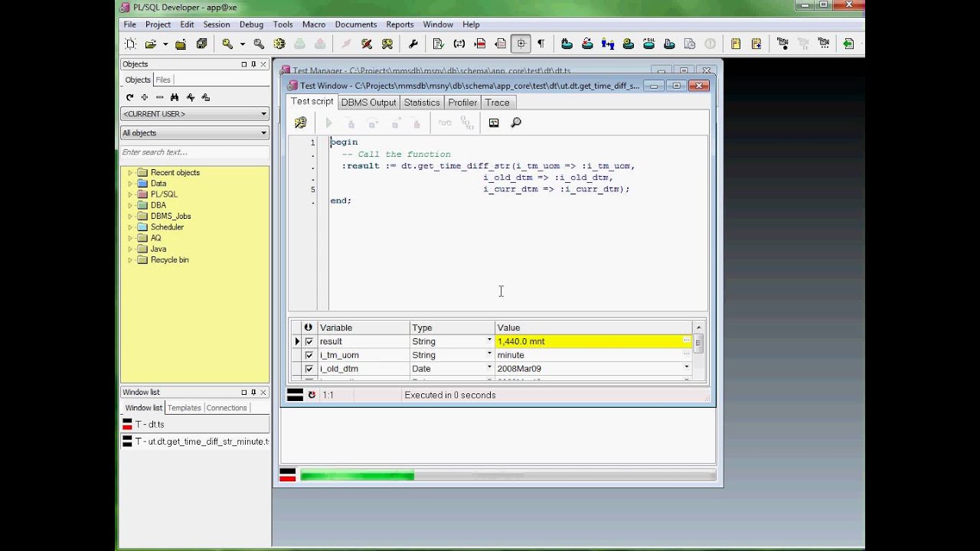
Task: Click the Log on key icon
Action: [227, 44]
